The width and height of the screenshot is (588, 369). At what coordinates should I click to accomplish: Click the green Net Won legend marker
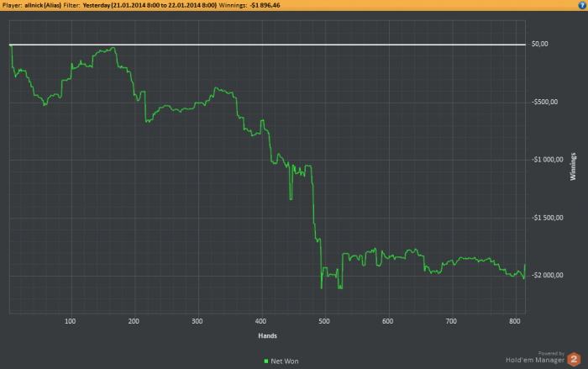click(266, 361)
